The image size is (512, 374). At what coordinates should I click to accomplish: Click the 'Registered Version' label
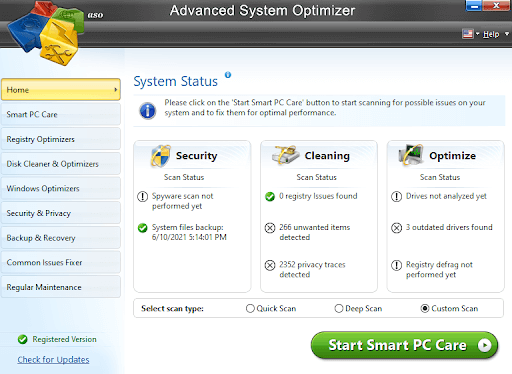[x=64, y=339]
